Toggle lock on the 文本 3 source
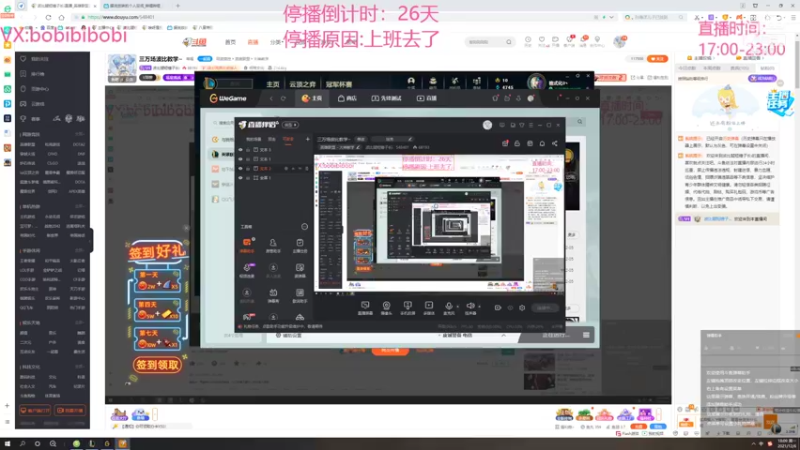Viewport: 800px width, 450px height. pos(248,150)
